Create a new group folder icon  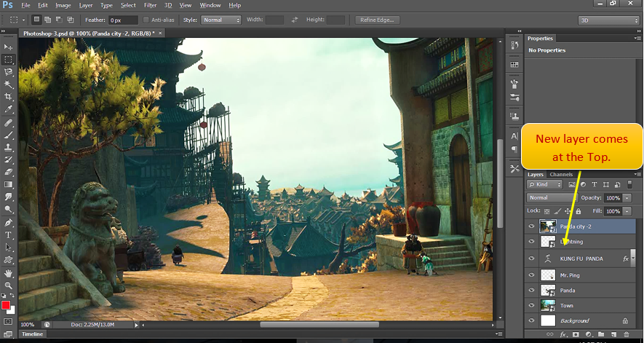point(601,335)
